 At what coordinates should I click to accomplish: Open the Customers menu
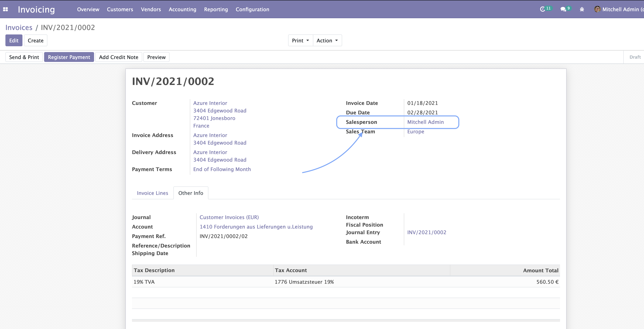tap(120, 9)
